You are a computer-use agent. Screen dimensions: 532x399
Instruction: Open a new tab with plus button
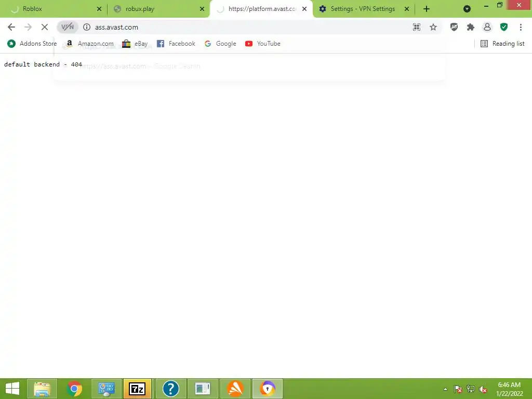(427, 9)
